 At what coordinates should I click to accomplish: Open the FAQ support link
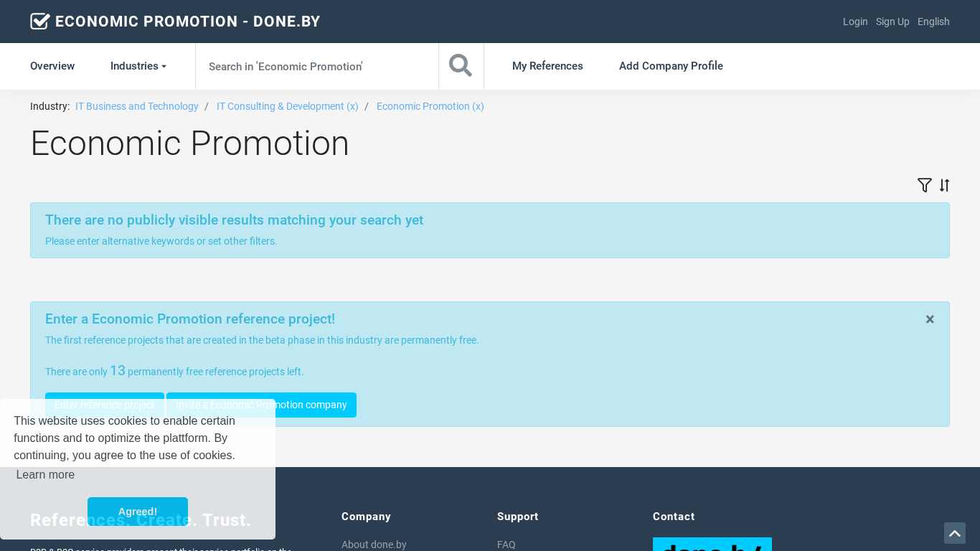click(507, 545)
